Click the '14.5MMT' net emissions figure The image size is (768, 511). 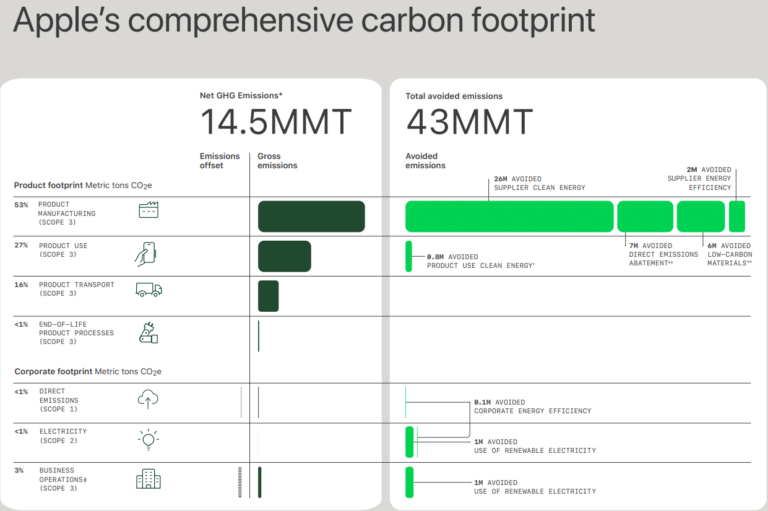(x=276, y=122)
